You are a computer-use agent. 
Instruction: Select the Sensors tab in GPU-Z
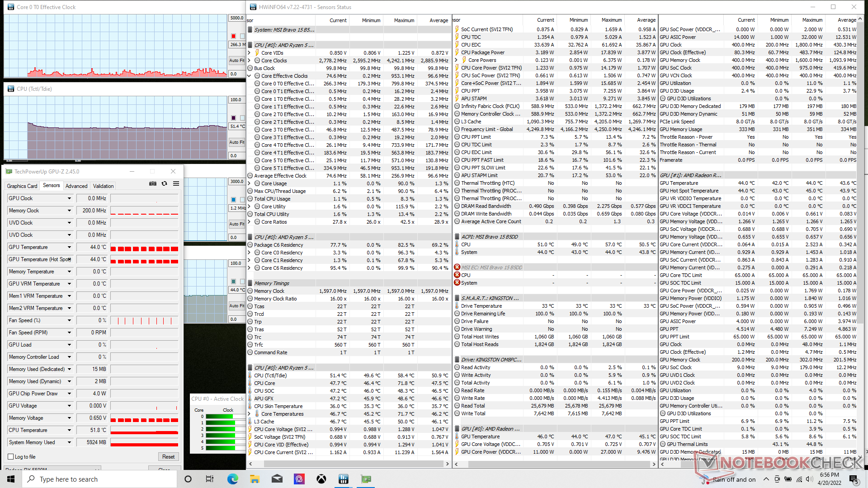[51, 185]
